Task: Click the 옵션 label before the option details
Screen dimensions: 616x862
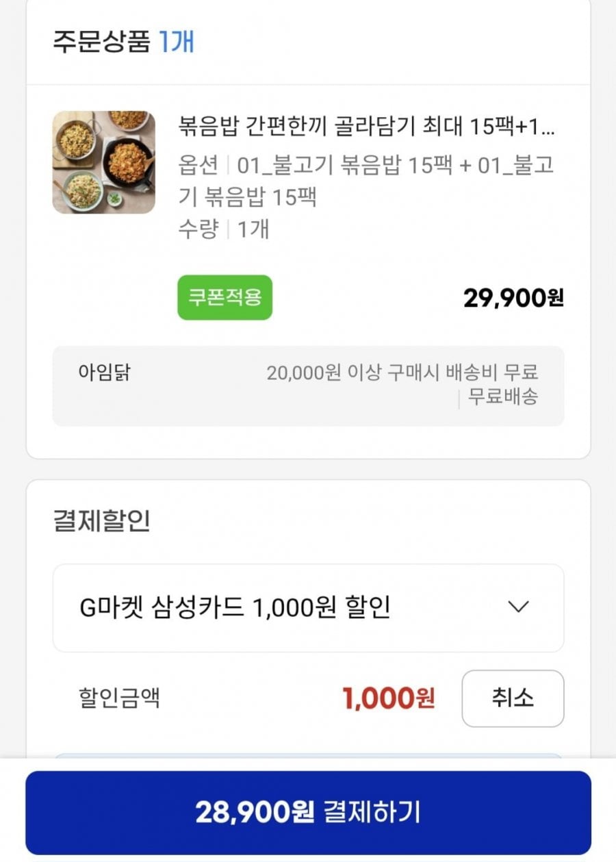Action: coord(198,166)
